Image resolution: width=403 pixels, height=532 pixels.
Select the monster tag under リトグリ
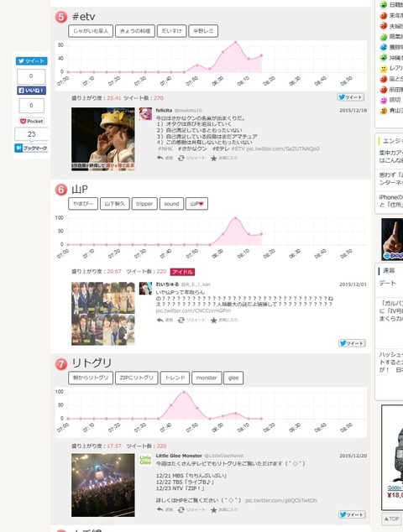pyautogui.click(x=207, y=378)
